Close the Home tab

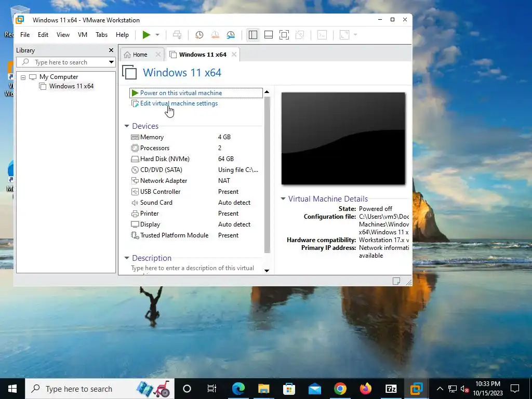click(158, 54)
